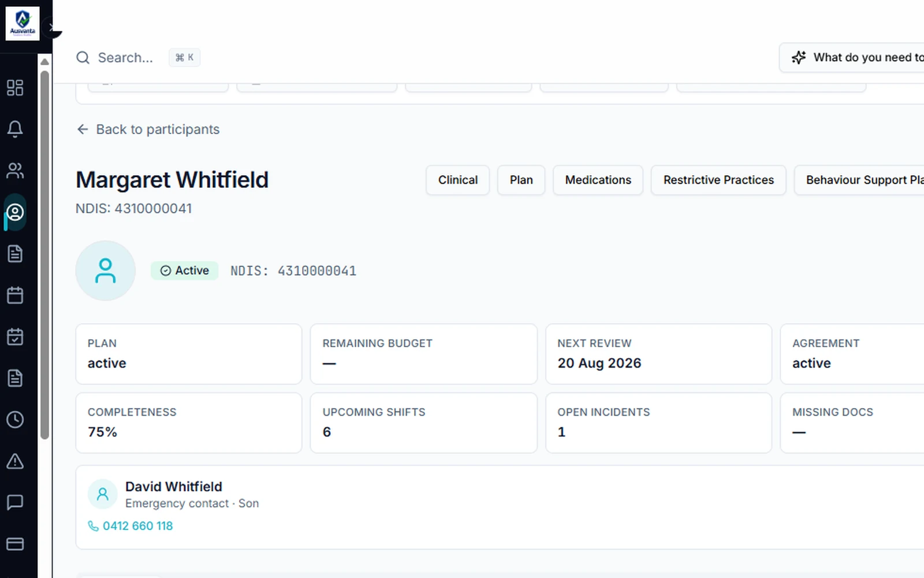Click the Open Incidents card

pos(659,423)
